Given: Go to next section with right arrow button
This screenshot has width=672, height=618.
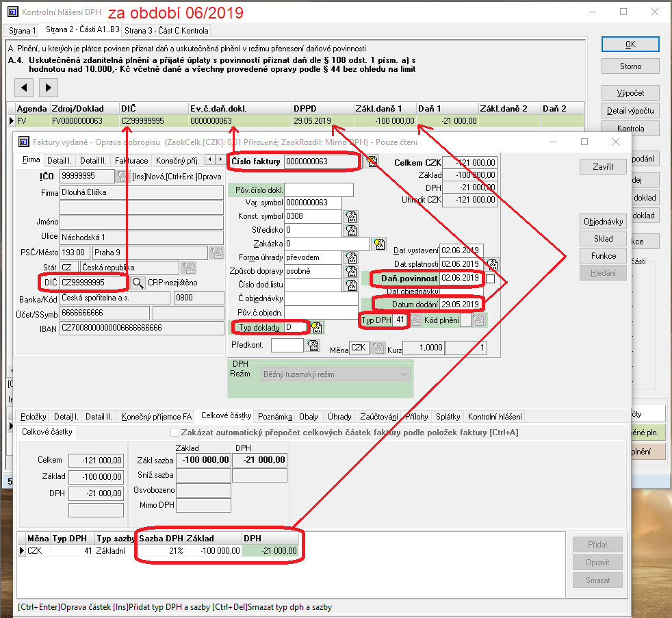Looking at the screenshot, I should [x=49, y=88].
